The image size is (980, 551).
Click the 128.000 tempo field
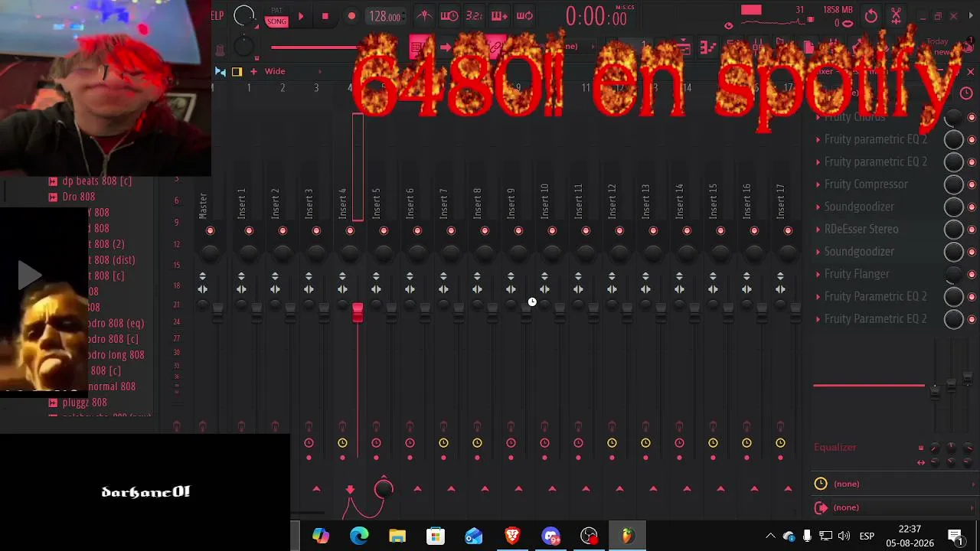[385, 16]
